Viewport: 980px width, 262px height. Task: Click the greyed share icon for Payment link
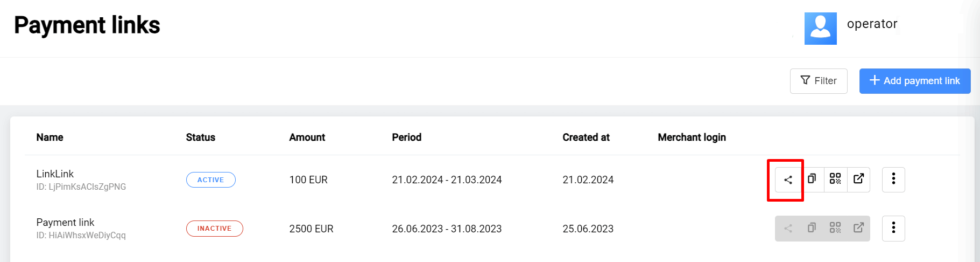pos(788,229)
